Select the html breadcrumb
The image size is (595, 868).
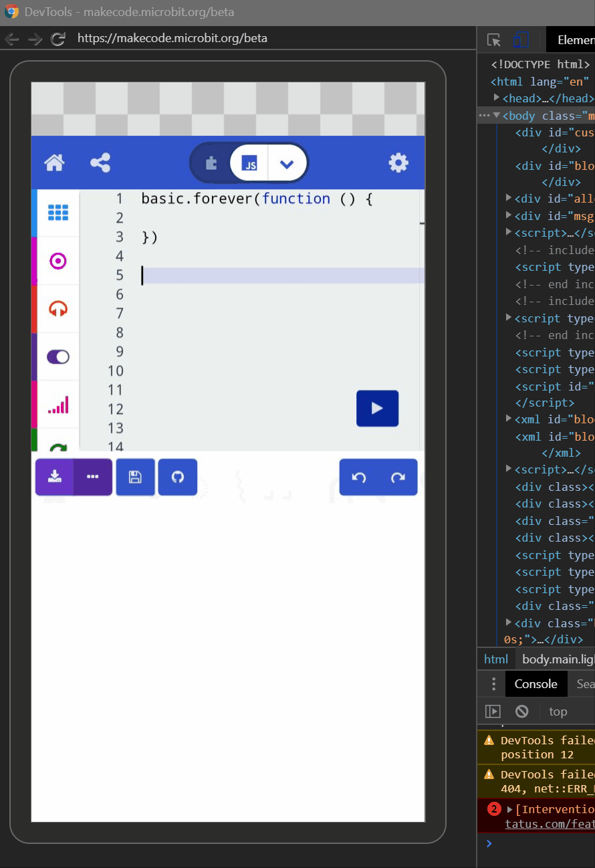[496, 659]
